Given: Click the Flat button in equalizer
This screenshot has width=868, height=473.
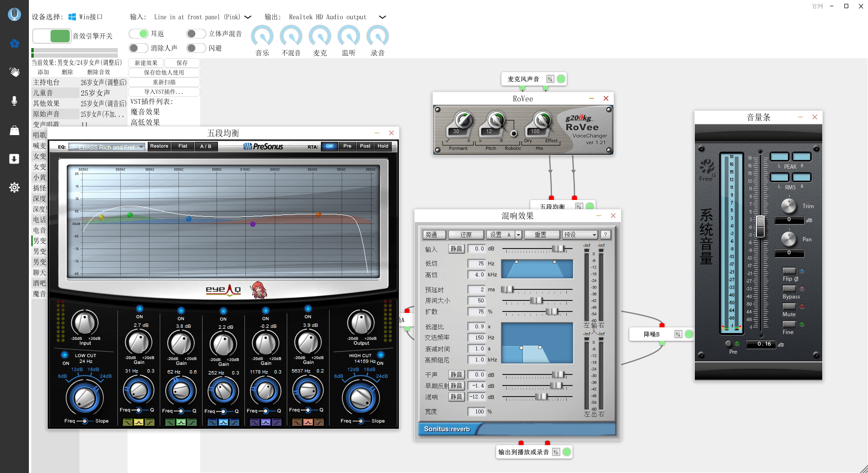Looking at the screenshot, I should [x=183, y=146].
